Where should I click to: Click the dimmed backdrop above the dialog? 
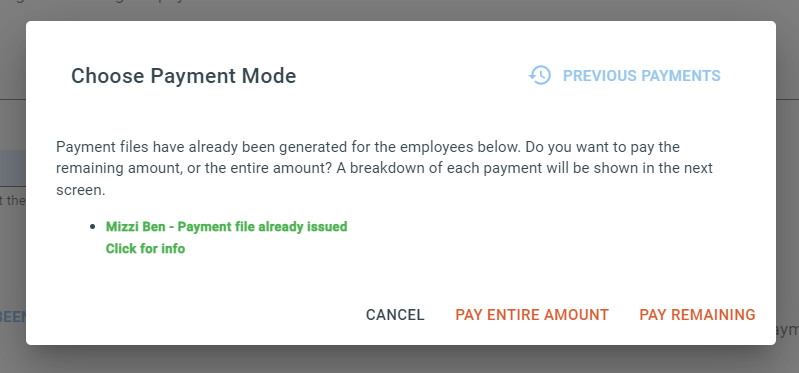pyautogui.click(x=400, y=10)
